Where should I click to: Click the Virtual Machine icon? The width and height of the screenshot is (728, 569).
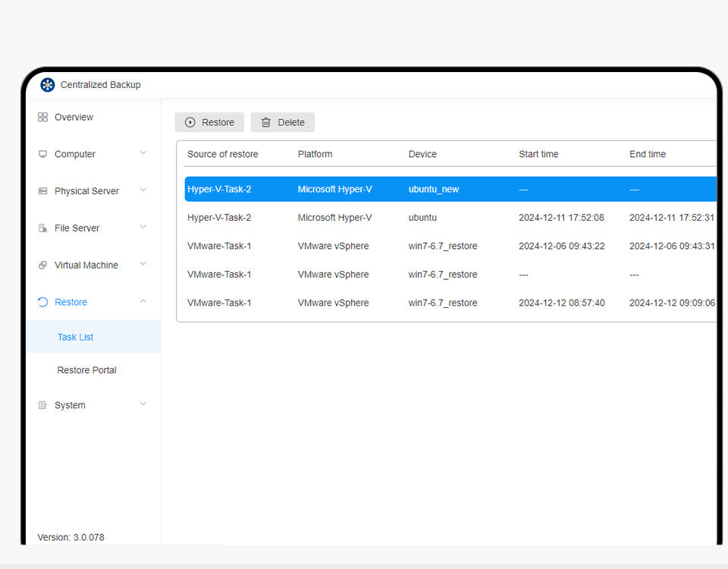point(42,266)
